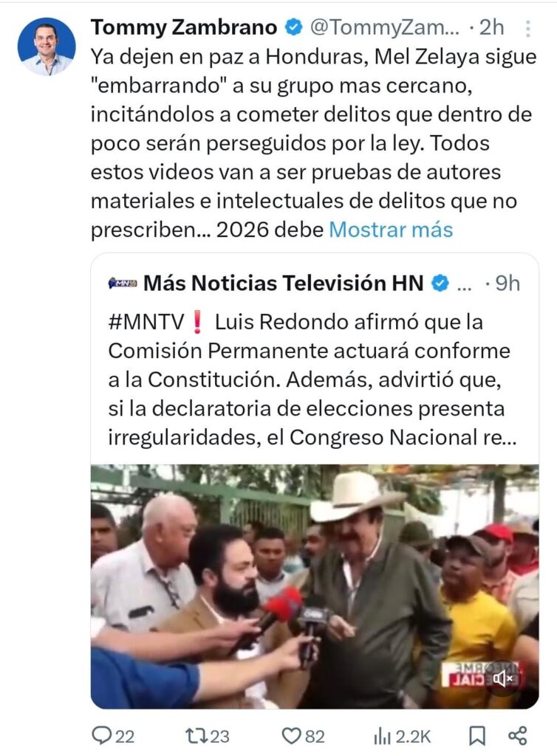Click Tommy Zambrano's verified badge
The width and height of the screenshot is (557, 756).
293,27
